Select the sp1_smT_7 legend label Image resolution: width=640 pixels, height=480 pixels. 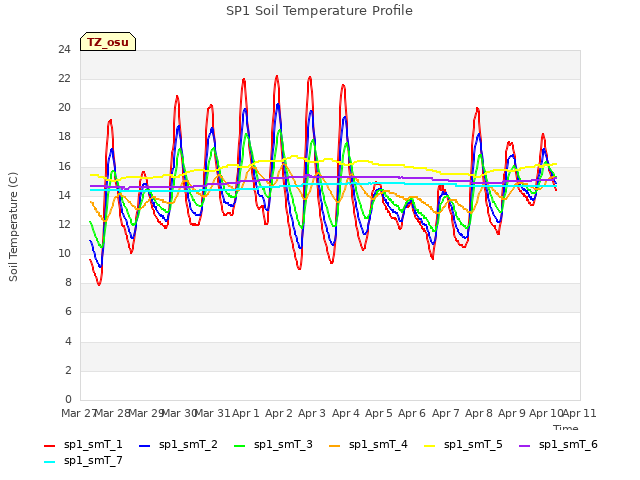click(93, 460)
